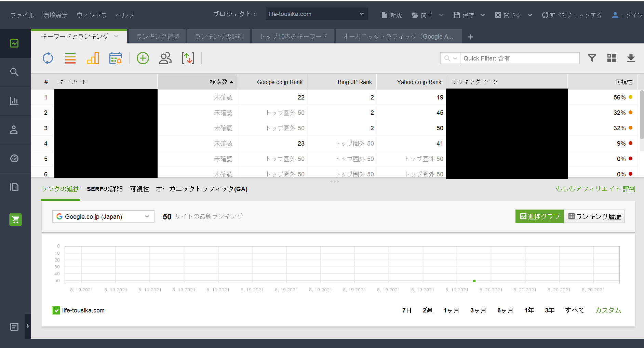Click the download export arrow icon
The image size is (644, 348).
631,58
